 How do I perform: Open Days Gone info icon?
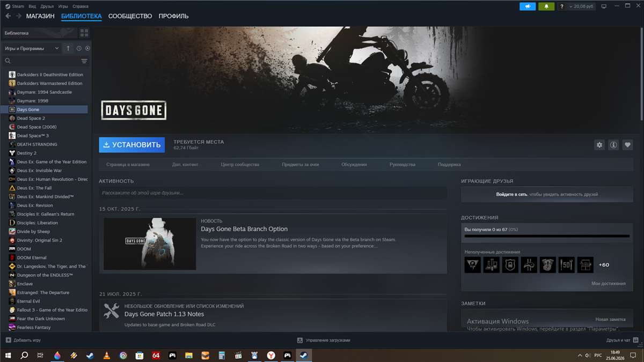point(613,145)
